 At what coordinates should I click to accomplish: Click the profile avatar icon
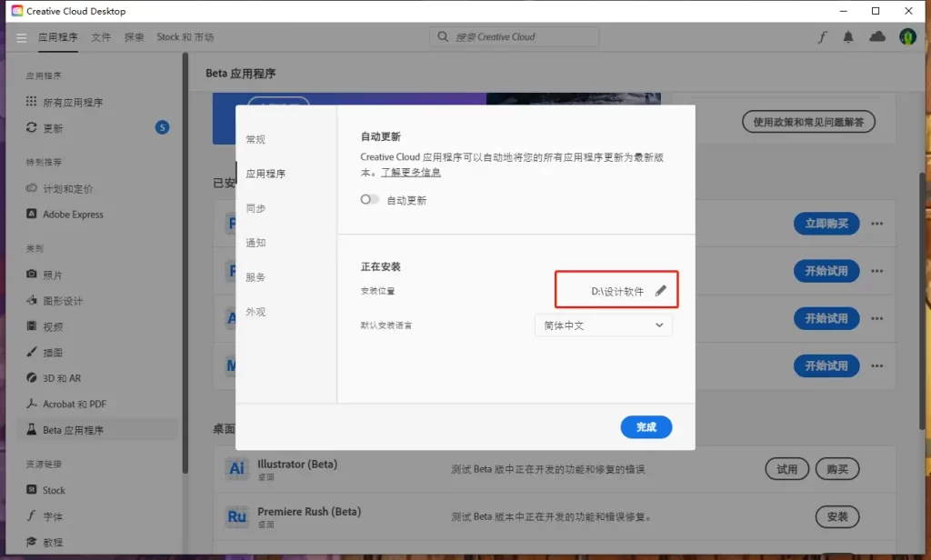point(906,36)
